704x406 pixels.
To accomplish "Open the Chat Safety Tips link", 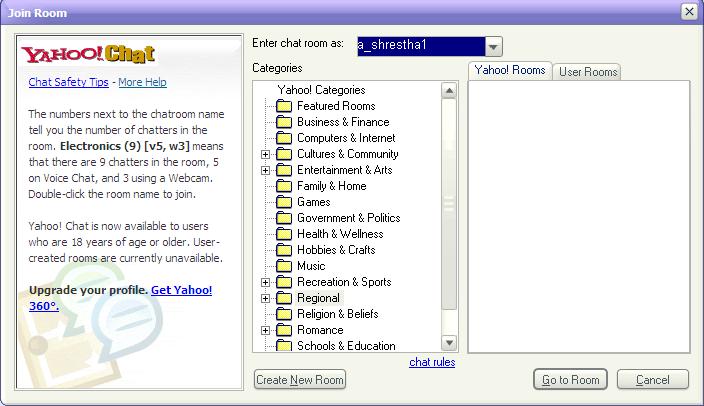I will tap(68, 82).
